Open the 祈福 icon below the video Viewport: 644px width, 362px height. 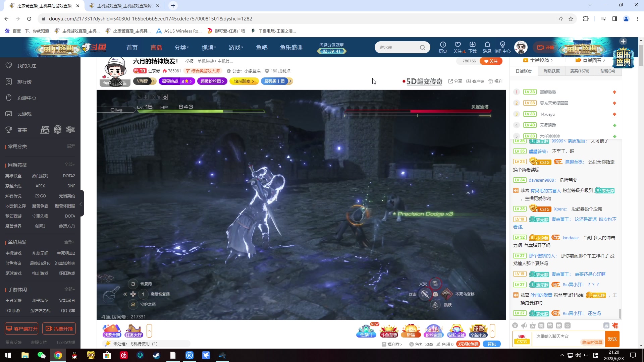tap(411, 331)
